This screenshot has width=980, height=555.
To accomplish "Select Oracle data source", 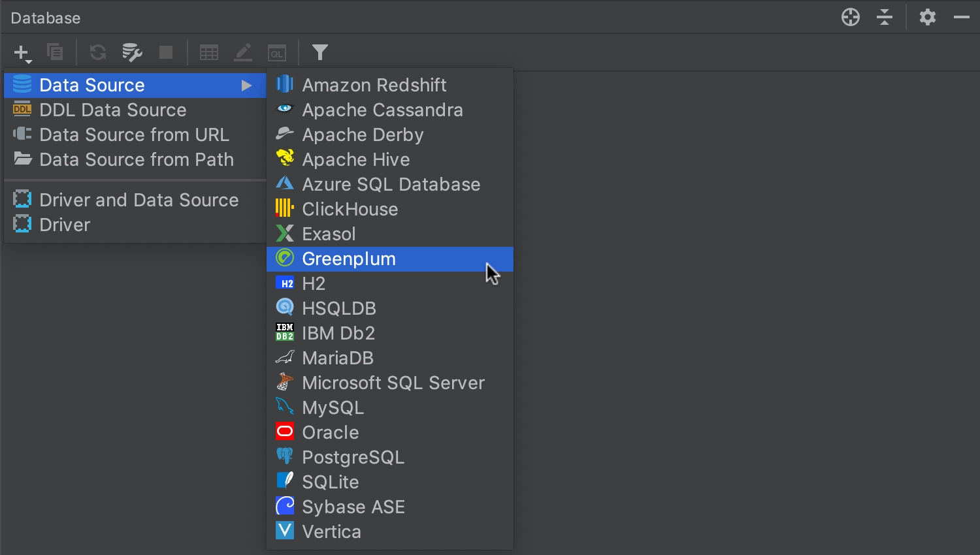I will click(390, 433).
